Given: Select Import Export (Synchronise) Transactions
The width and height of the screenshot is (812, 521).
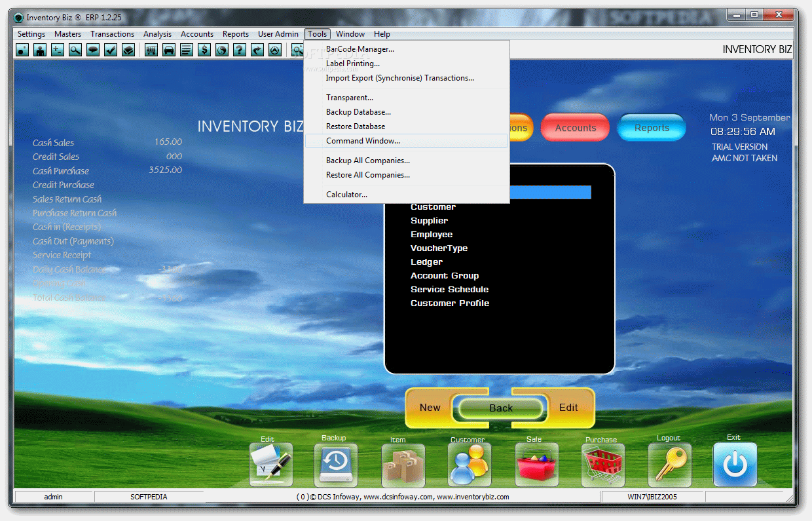Looking at the screenshot, I should [407, 78].
